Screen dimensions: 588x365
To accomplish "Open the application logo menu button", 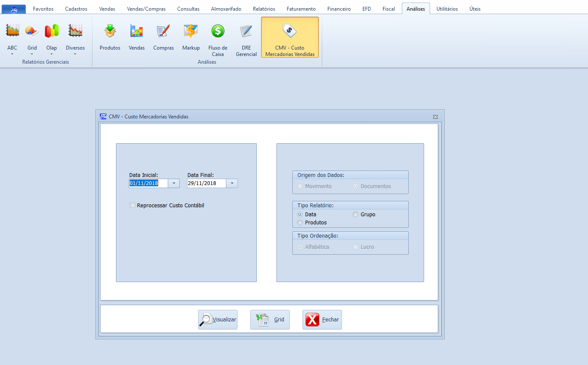I will click(14, 9).
